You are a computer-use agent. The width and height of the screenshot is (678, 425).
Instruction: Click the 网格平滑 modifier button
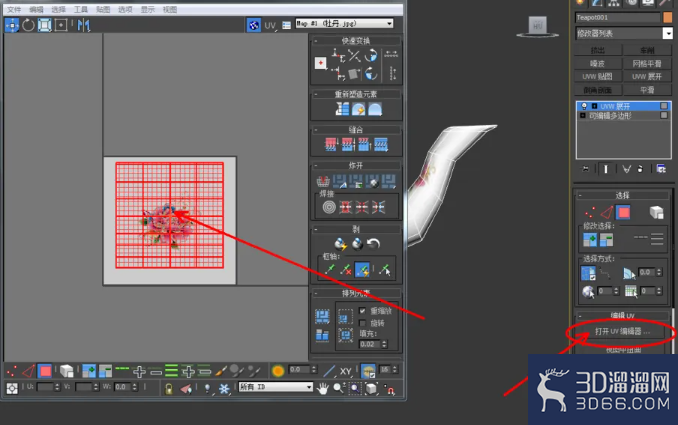click(x=647, y=64)
